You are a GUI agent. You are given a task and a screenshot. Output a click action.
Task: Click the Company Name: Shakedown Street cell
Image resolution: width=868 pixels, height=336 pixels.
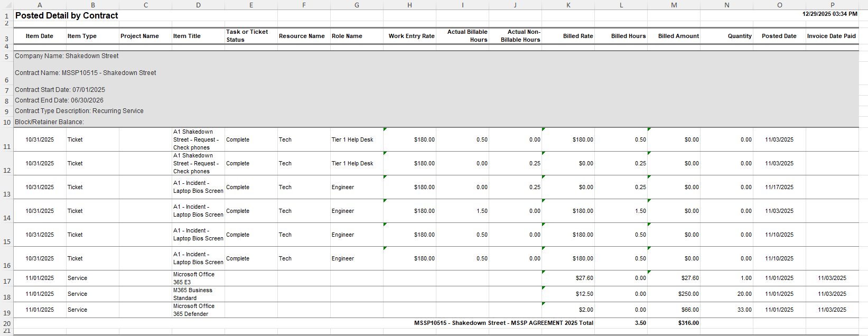coord(67,56)
